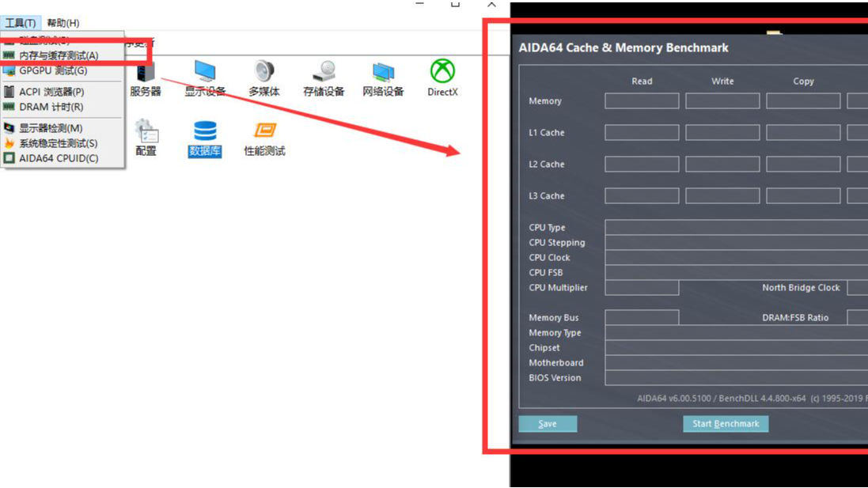The height and width of the screenshot is (488, 868).
Task: Open the 帮助(H) menu
Action: (x=63, y=23)
